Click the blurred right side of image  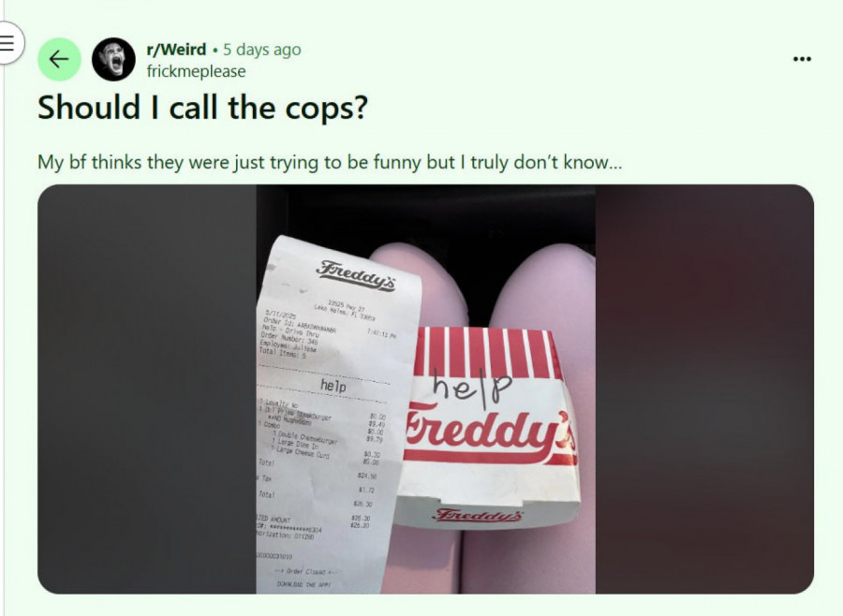click(704, 389)
